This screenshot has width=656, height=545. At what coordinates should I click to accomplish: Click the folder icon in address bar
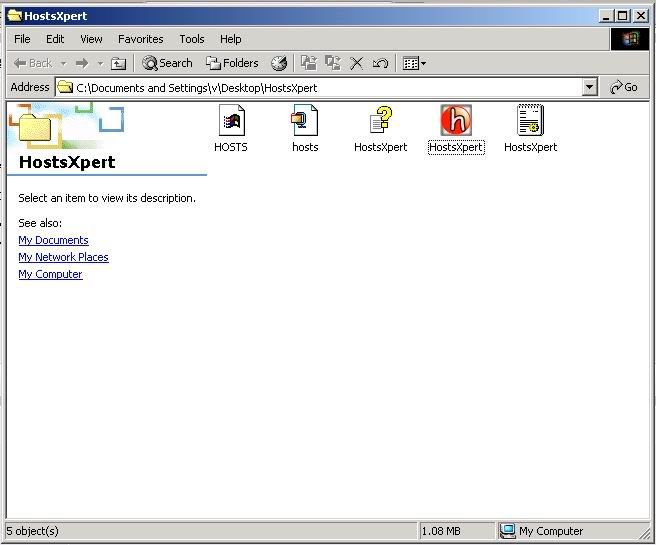pyautogui.click(x=65, y=87)
